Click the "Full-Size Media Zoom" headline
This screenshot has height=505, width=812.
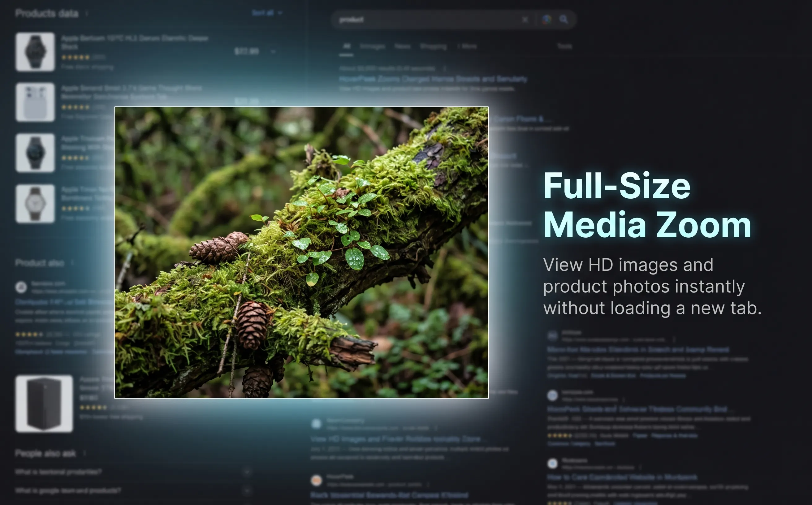pos(647,205)
